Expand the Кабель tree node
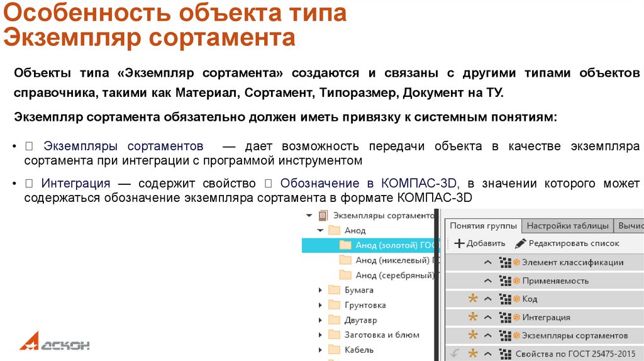 click(320, 350)
